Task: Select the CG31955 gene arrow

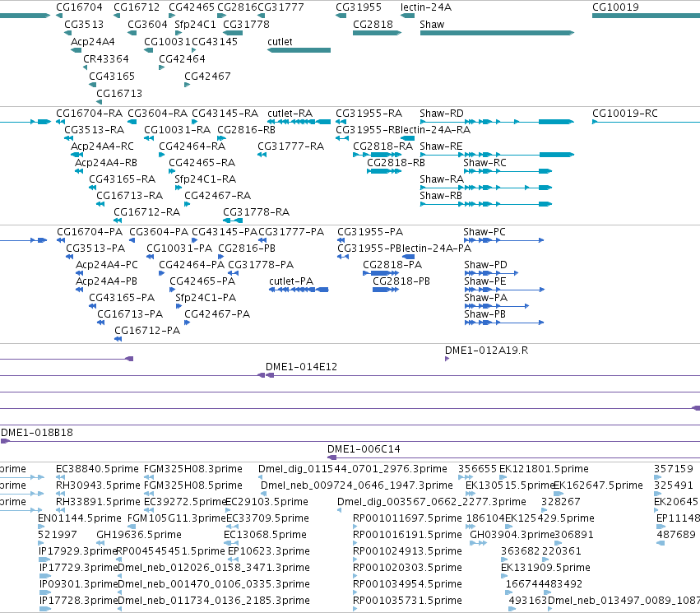Action: pyautogui.click(x=341, y=16)
